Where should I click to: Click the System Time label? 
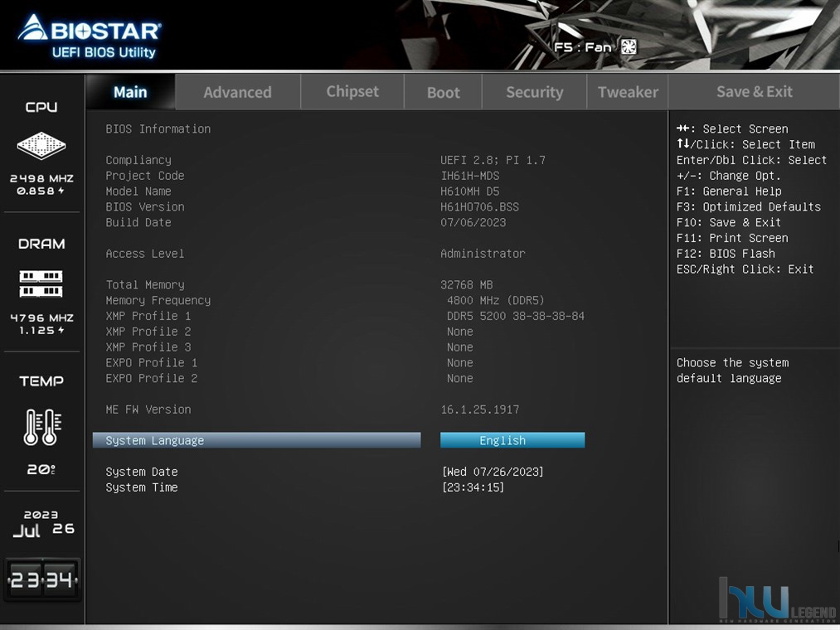click(x=142, y=487)
